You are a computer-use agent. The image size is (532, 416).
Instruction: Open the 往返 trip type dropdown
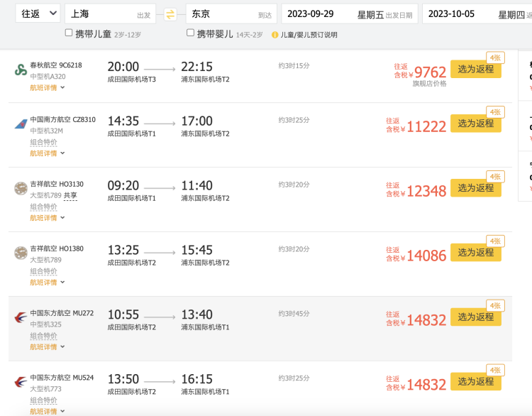tap(38, 13)
